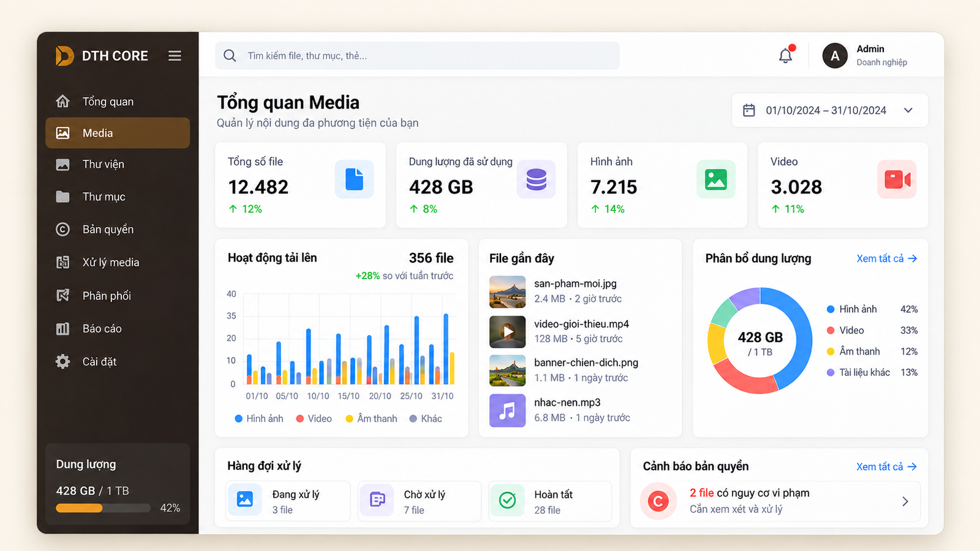The width and height of the screenshot is (980, 551).
Task: Open Xử lý media sidebar item
Action: pos(118,262)
